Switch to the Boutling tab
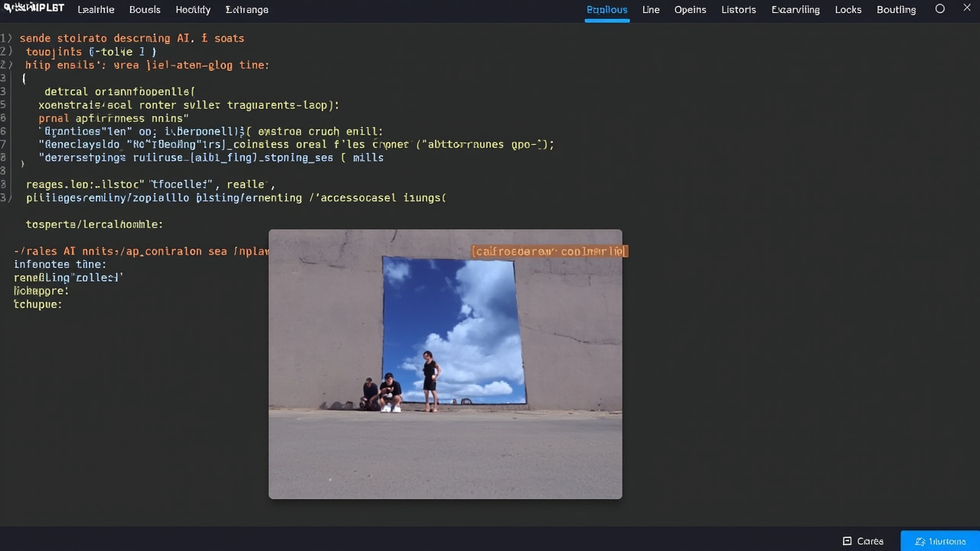Viewport: 980px width, 551px height. [x=896, y=10]
